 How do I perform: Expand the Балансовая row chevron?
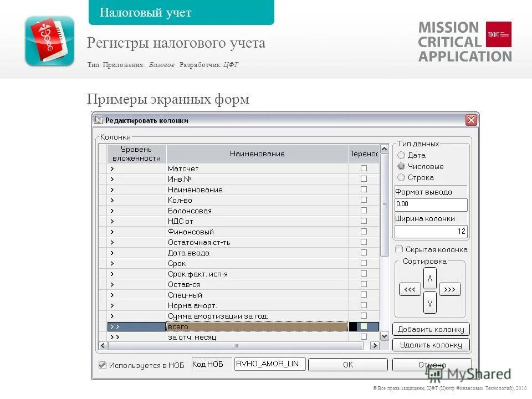111,210
